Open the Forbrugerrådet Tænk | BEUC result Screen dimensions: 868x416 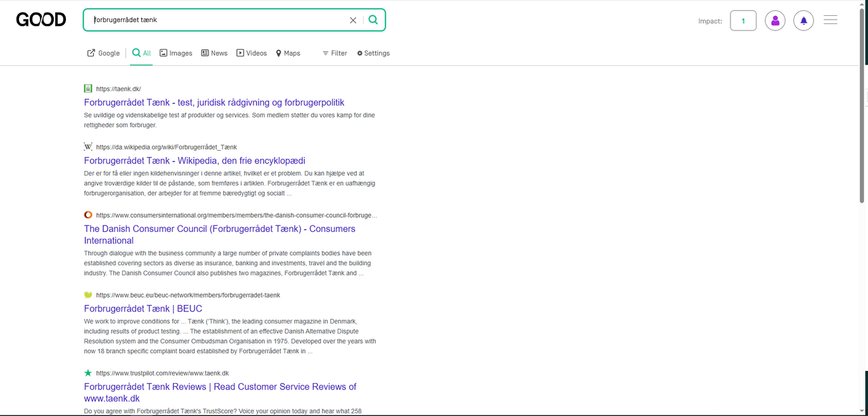(143, 309)
